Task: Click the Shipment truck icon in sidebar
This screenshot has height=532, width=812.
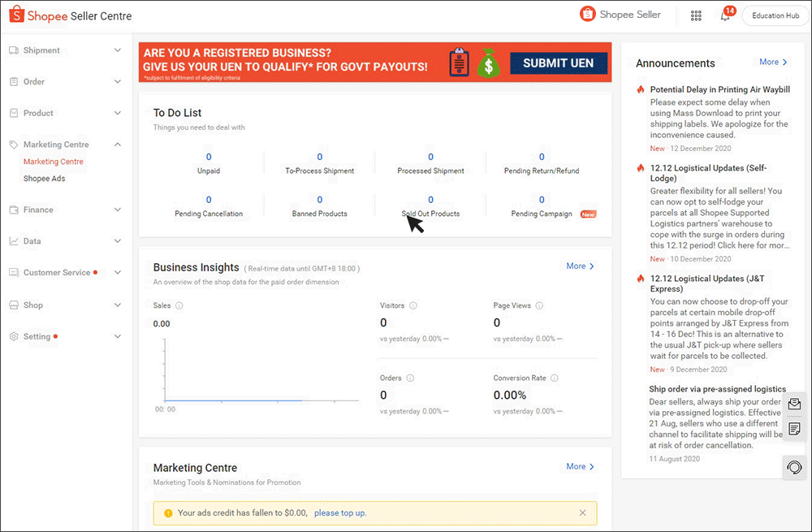Action: (14, 50)
